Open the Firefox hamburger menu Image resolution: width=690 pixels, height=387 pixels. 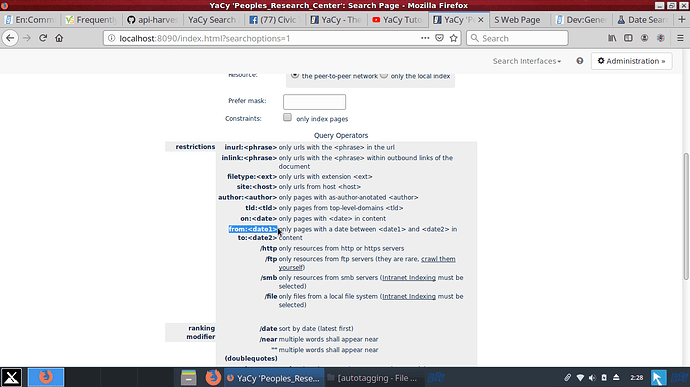pos(680,38)
